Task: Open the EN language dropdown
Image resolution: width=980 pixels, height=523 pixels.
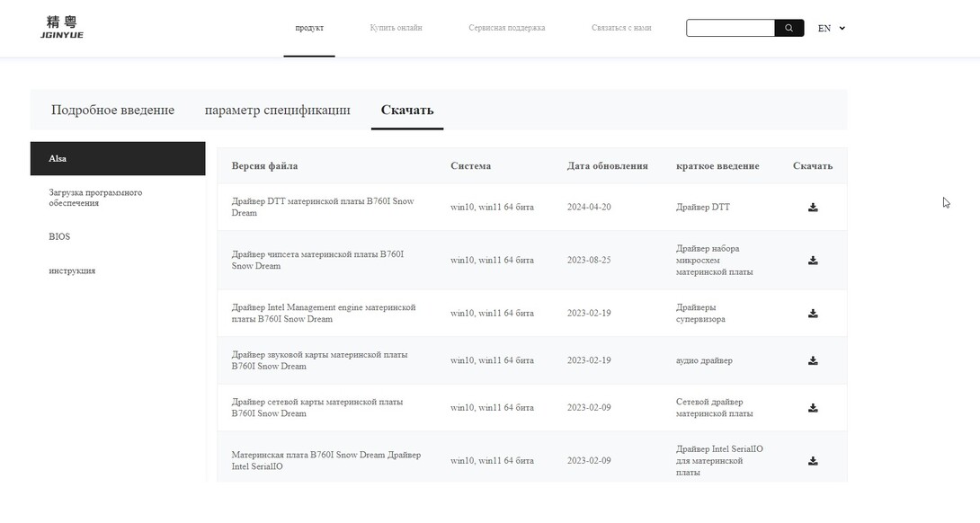Action: tap(831, 28)
